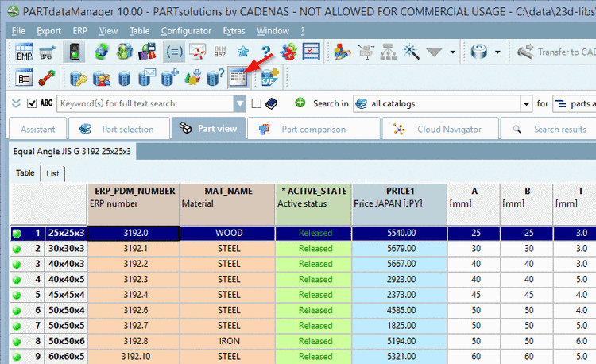Open the Export menu
Image resolution: width=596 pixels, height=364 pixels.
(x=48, y=31)
